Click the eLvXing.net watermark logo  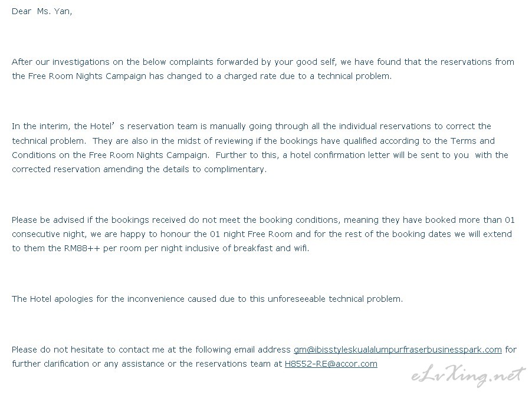[x=469, y=376]
